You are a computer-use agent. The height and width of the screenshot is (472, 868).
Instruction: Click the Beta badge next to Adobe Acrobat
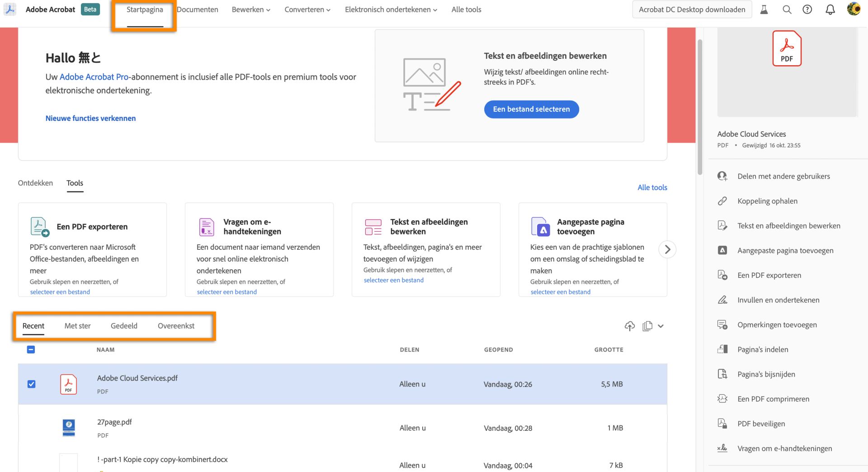coord(90,10)
